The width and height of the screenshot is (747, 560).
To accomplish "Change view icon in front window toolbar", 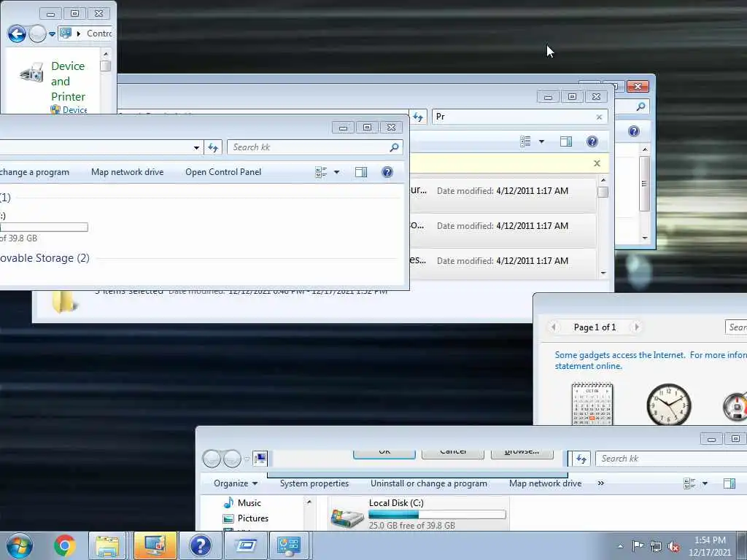I will [x=321, y=172].
